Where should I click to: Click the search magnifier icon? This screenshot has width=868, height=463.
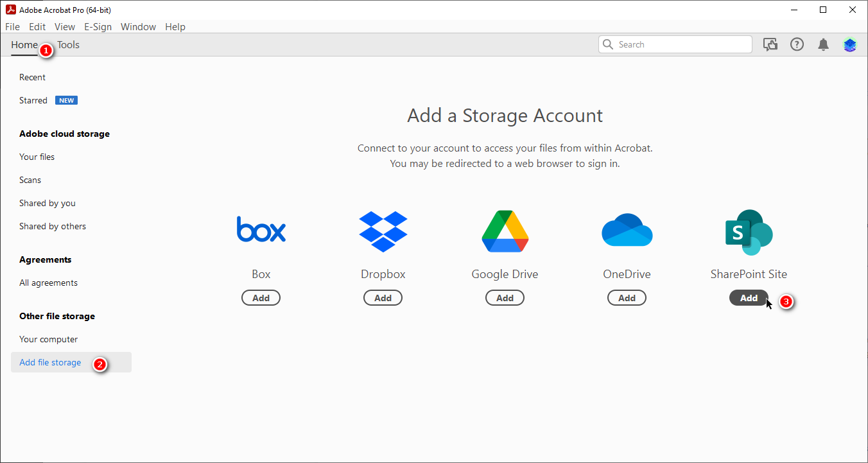tap(608, 44)
